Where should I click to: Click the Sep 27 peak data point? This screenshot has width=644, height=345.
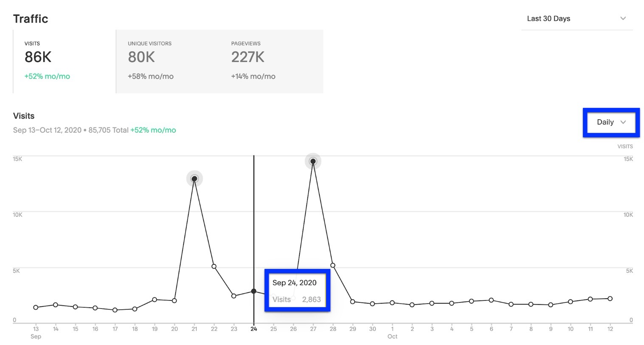click(x=313, y=161)
